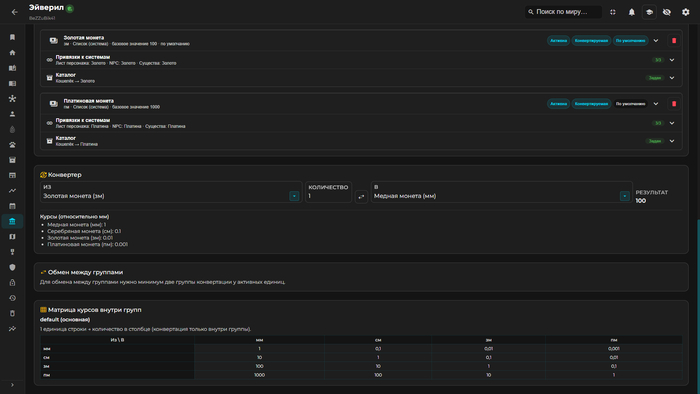Toggle Активна chip on Платиновая монета

[558, 104]
